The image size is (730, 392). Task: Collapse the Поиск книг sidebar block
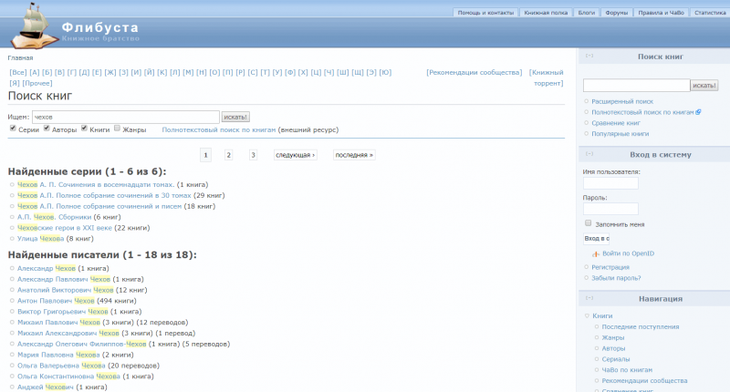[589, 56]
